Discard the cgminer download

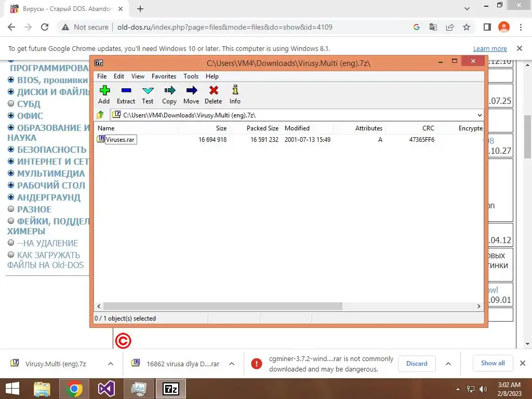[x=417, y=364]
